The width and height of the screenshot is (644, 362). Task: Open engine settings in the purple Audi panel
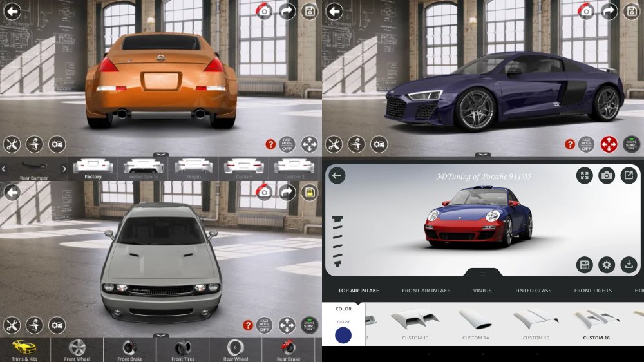pos(379,145)
